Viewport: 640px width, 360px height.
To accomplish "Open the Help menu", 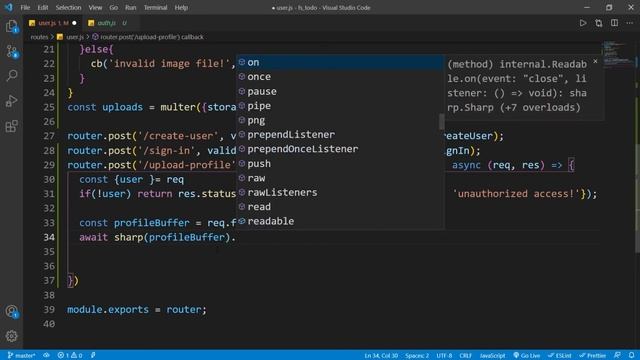I will (181, 7).
